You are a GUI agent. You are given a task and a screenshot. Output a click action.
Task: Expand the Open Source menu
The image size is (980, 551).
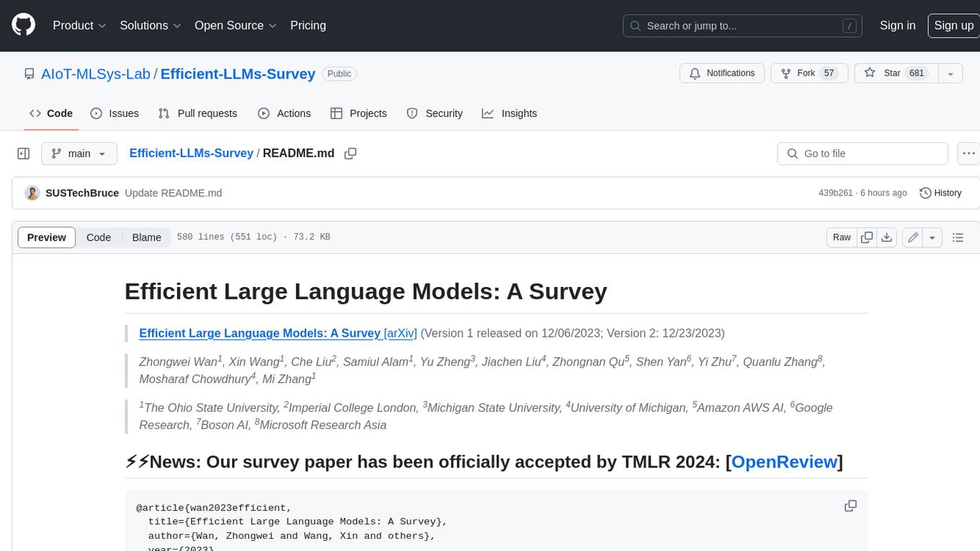coord(236,25)
